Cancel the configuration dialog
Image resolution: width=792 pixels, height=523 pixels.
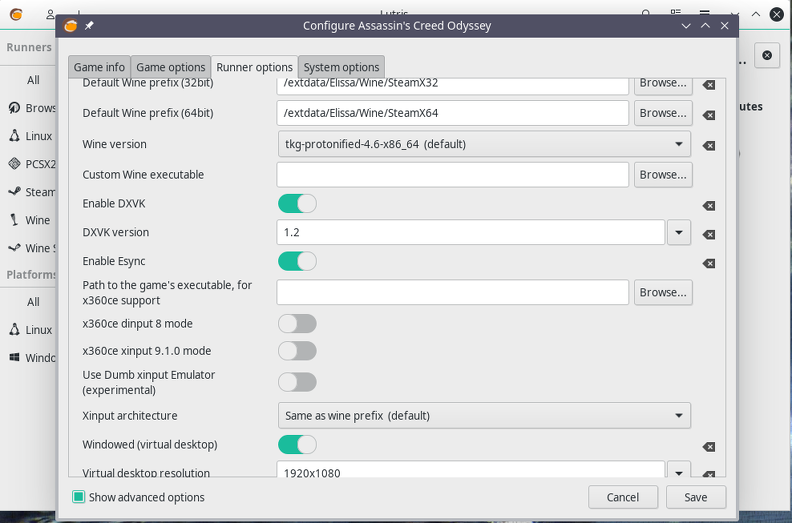point(623,497)
